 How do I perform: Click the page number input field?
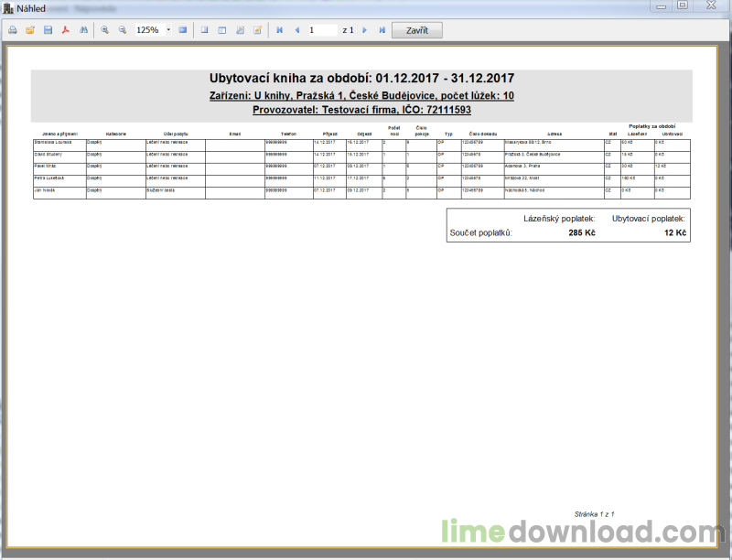pyautogui.click(x=323, y=30)
